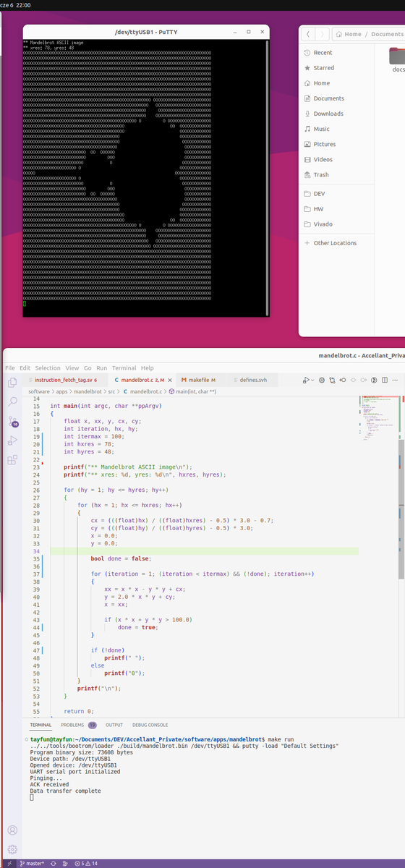This screenshot has height=868, width=405.
Task: Select the main(int, char **) breadcrumb
Action: 192,391
